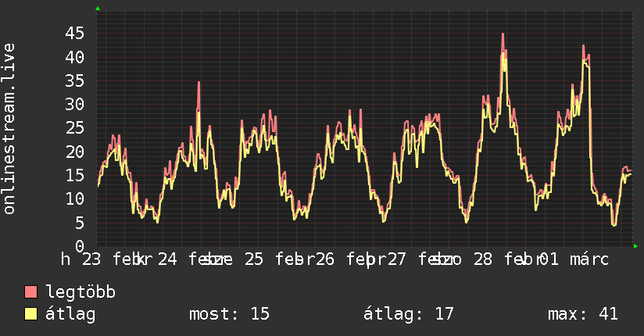Viewport: 644px width, 336px height.
Task: Click the green arrow at x-axis end
Action: pyautogui.click(x=635, y=246)
